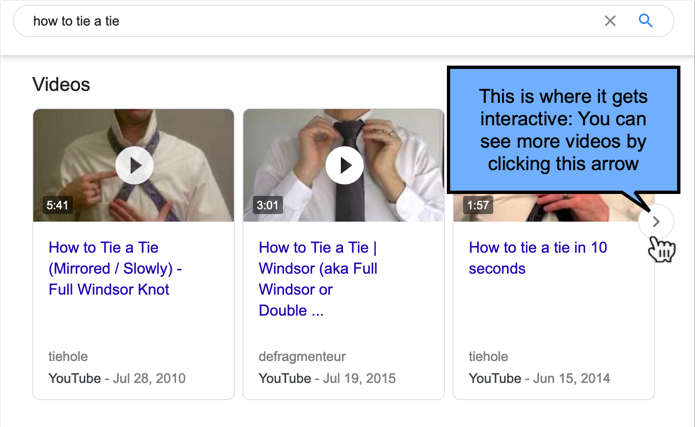This screenshot has width=695, height=427.
Task: Click "YouTube - Jun 15, 2014" source text
Action: (539, 378)
